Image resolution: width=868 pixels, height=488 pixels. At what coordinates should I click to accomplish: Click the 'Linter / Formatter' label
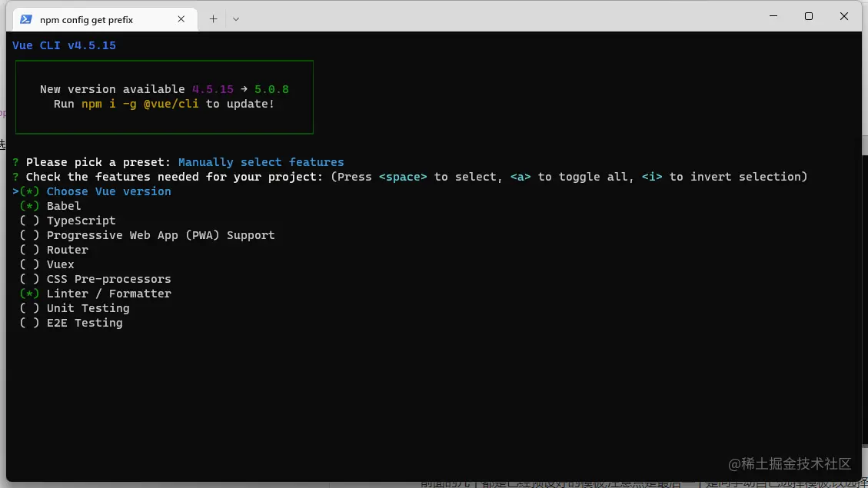[109, 294]
